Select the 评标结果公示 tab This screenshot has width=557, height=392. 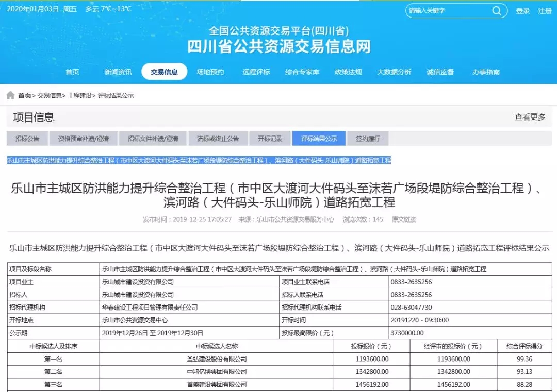point(319,139)
